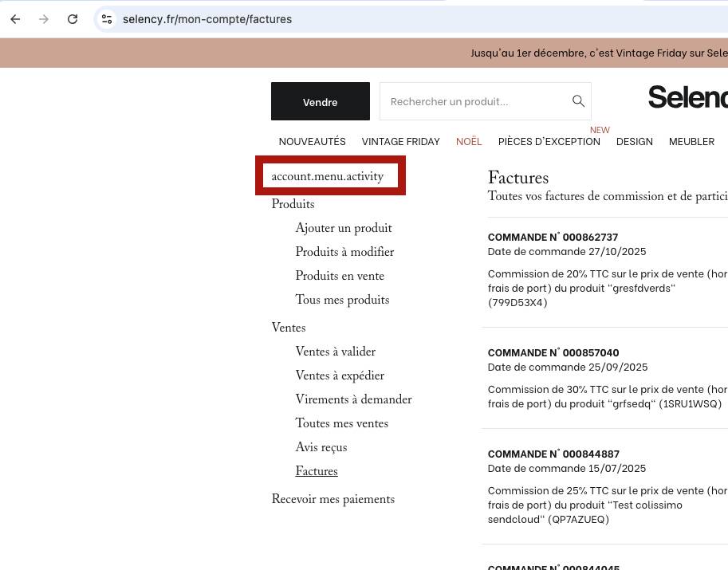
Task: Go to the DESIGN category
Action: point(634,141)
